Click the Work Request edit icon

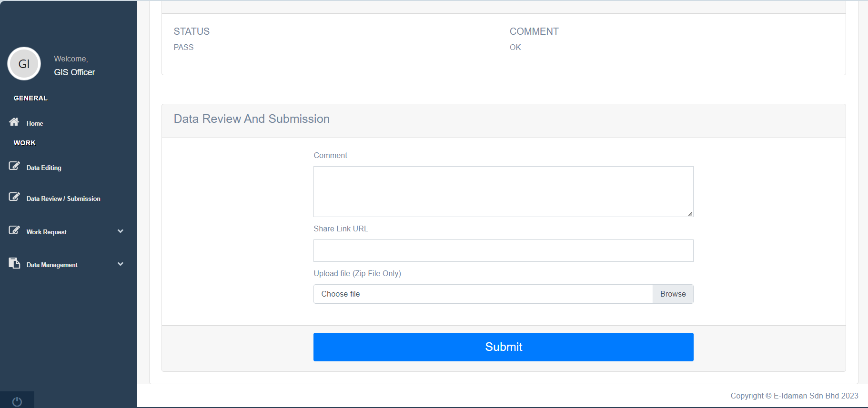click(14, 230)
